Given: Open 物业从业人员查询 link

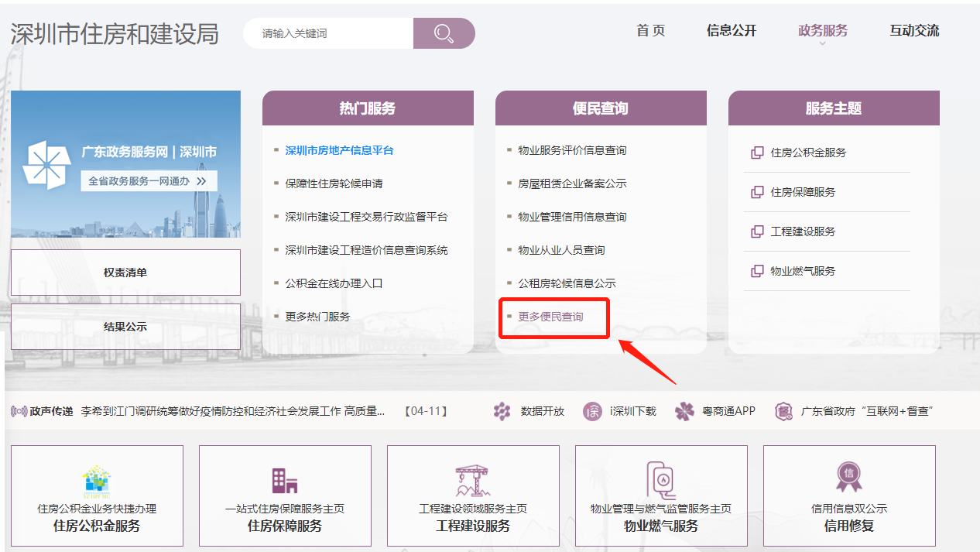Looking at the screenshot, I should (561, 250).
